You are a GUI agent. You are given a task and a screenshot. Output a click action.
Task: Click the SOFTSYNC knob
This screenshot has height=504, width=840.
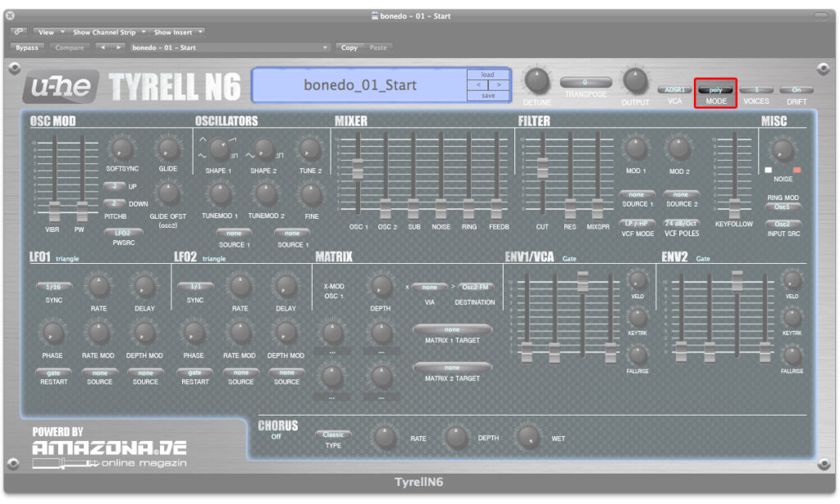(121, 148)
